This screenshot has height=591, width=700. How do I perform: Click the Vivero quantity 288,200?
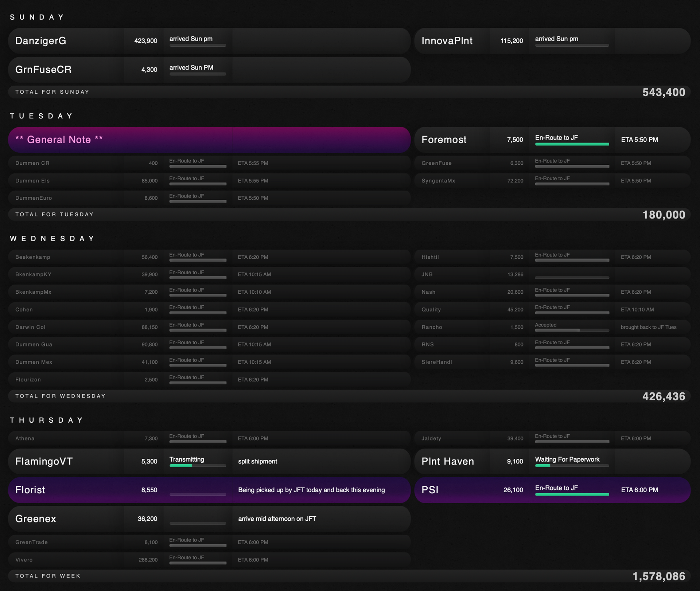[148, 560]
